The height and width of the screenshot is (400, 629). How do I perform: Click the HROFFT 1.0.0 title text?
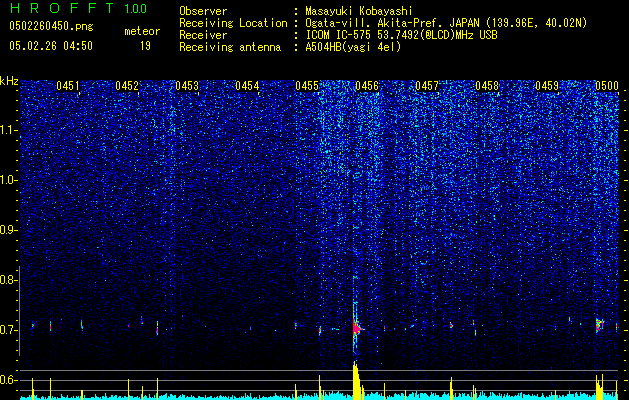click(78, 8)
